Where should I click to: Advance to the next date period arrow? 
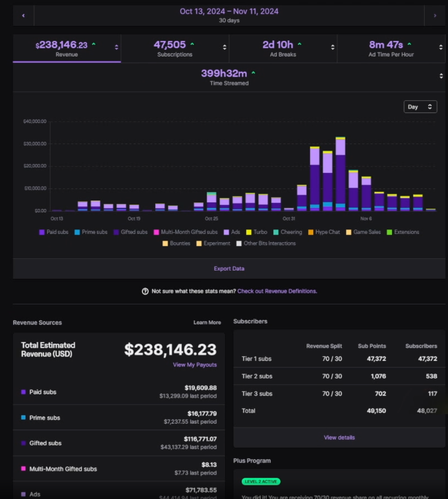point(435,15)
